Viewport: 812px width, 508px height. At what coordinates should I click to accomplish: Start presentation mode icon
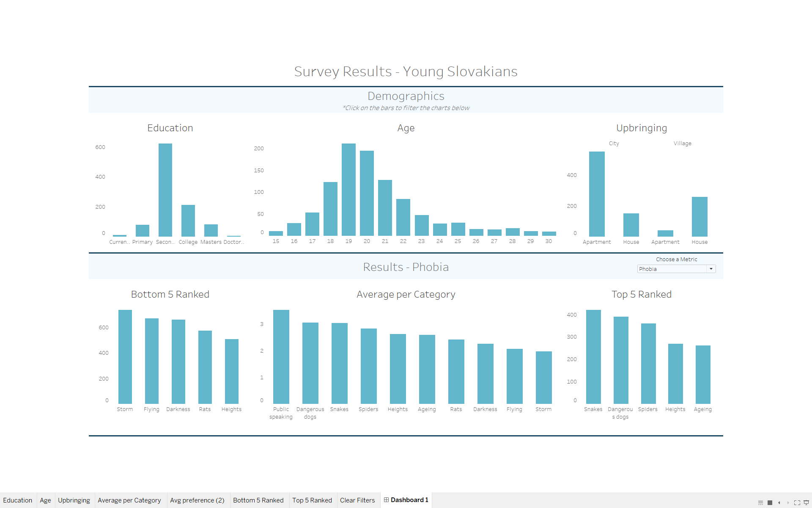pyautogui.click(x=807, y=502)
